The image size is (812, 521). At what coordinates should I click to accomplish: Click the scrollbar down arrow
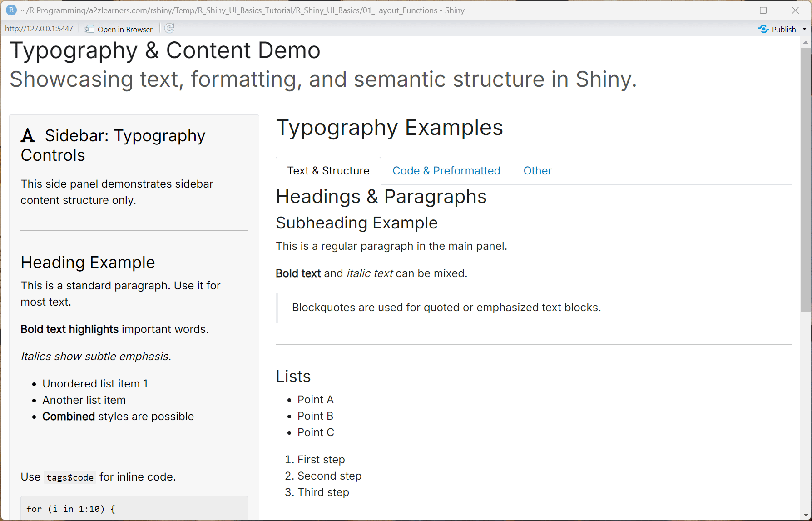pyautogui.click(x=806, y=516)
